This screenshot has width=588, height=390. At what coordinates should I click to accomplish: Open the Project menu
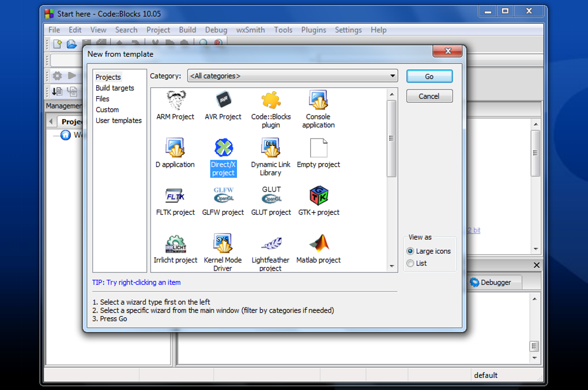click(159, 29)
